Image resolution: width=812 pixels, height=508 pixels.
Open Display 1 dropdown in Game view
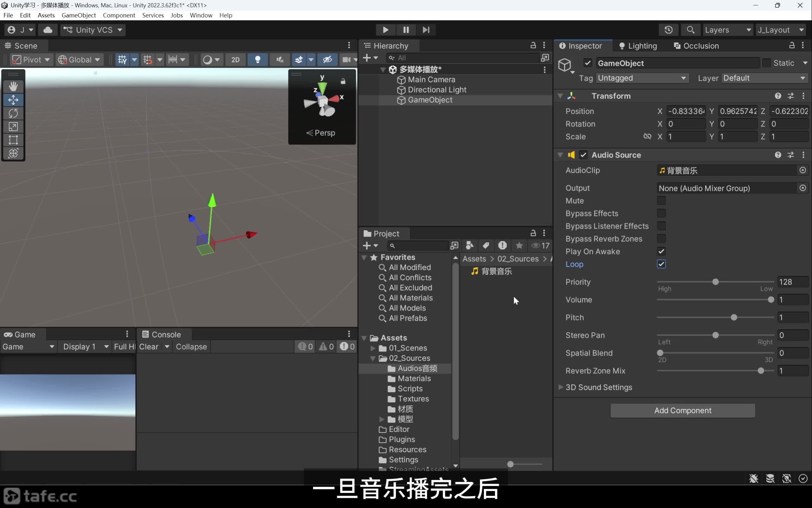[85, 347]
